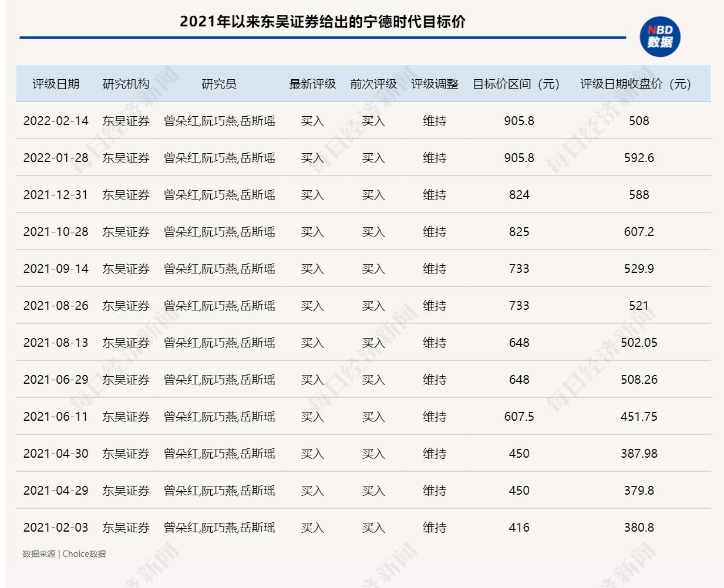
Task: Click target price 450 in the 2021-04-30 row
Action: coord(519,454)
